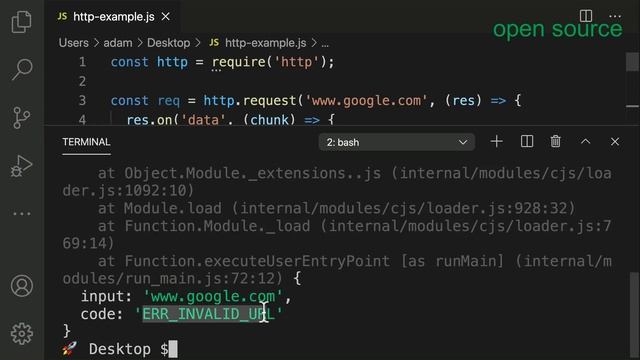Click the adam breadcrumb segment
Viewport: 640px width, 360px height.
coord(118,43)
